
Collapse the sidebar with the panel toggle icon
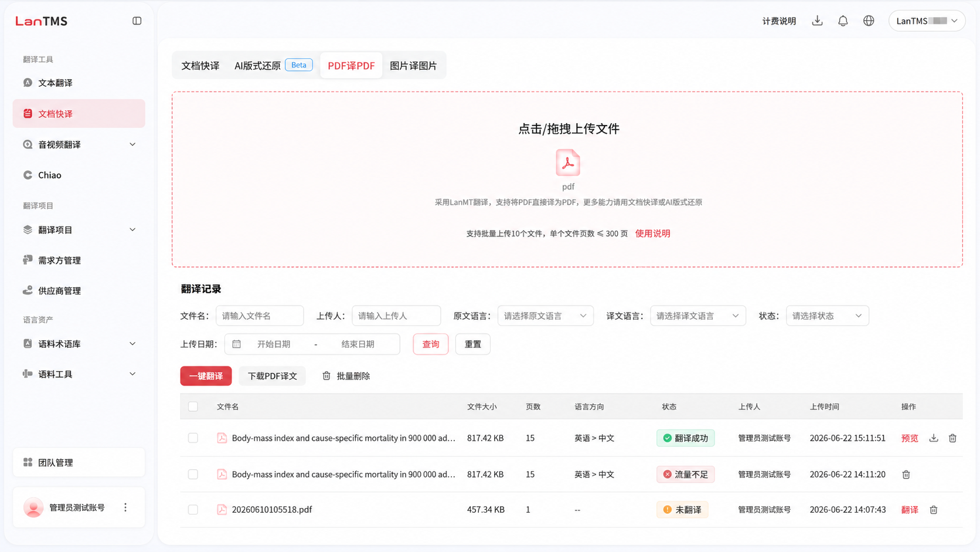point(137,21)
